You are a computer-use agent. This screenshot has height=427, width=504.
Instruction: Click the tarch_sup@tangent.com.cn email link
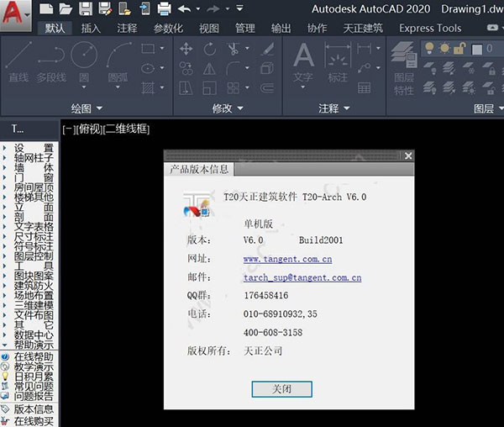[302, 277]
